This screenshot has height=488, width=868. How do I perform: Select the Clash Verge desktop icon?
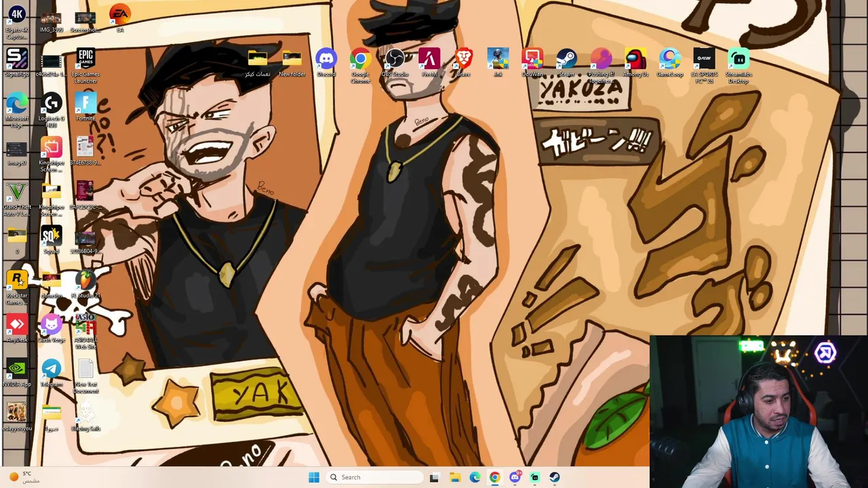(51, 329)
